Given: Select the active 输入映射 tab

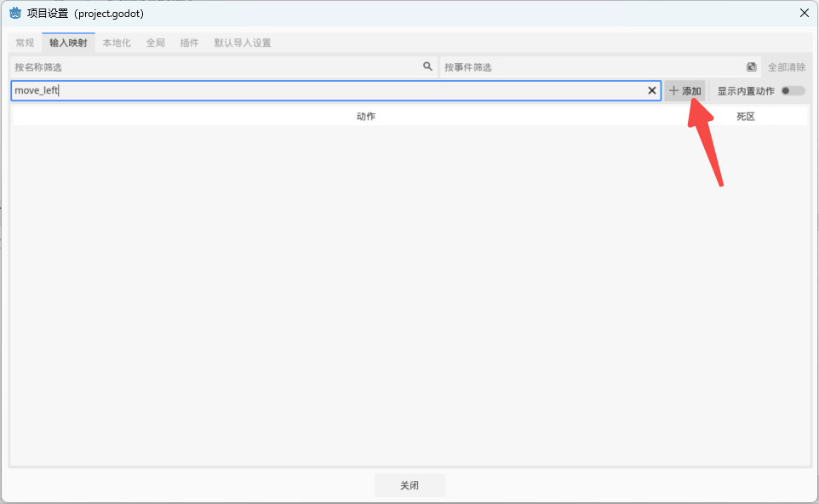Looking at the screenshot, I should tap(68, 42).
